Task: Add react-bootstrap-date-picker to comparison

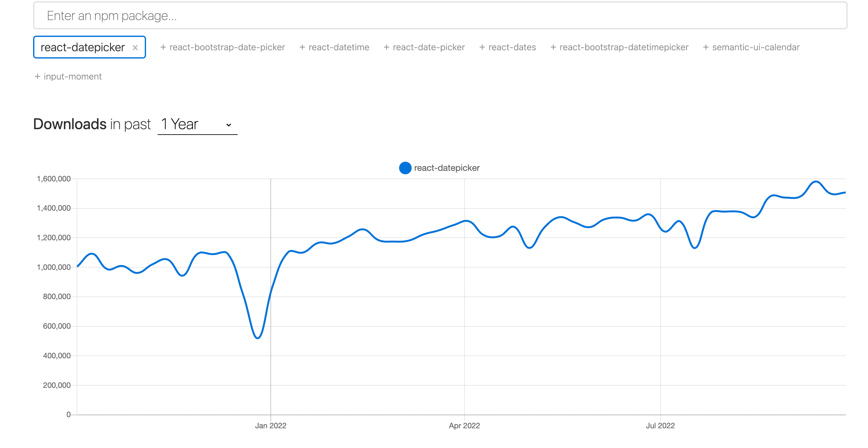Action: coord(227,47)
